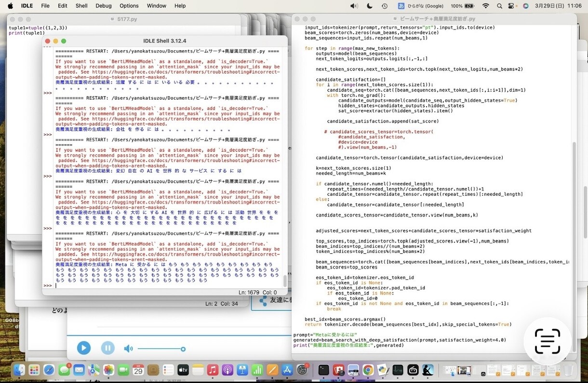Click the Live Text scan button
Image resolution: width=588 pixels, height=383 pixels.
[548, 341]
